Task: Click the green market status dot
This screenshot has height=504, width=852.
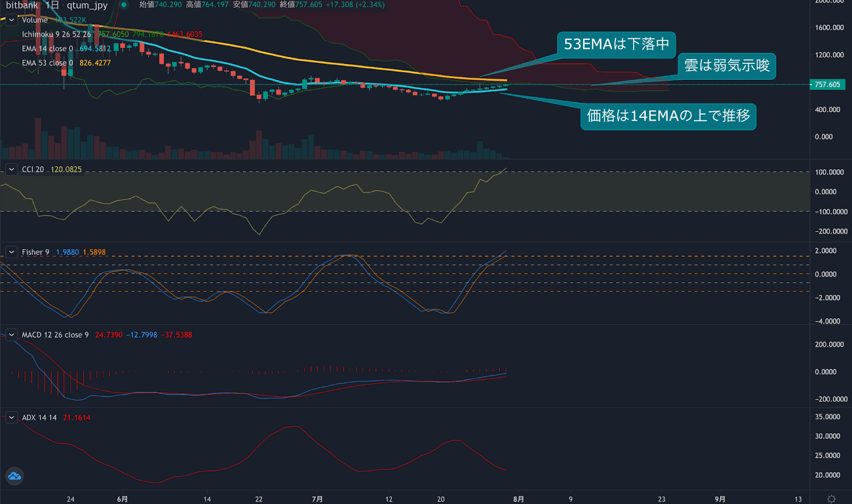Action: tap(124, 5)
